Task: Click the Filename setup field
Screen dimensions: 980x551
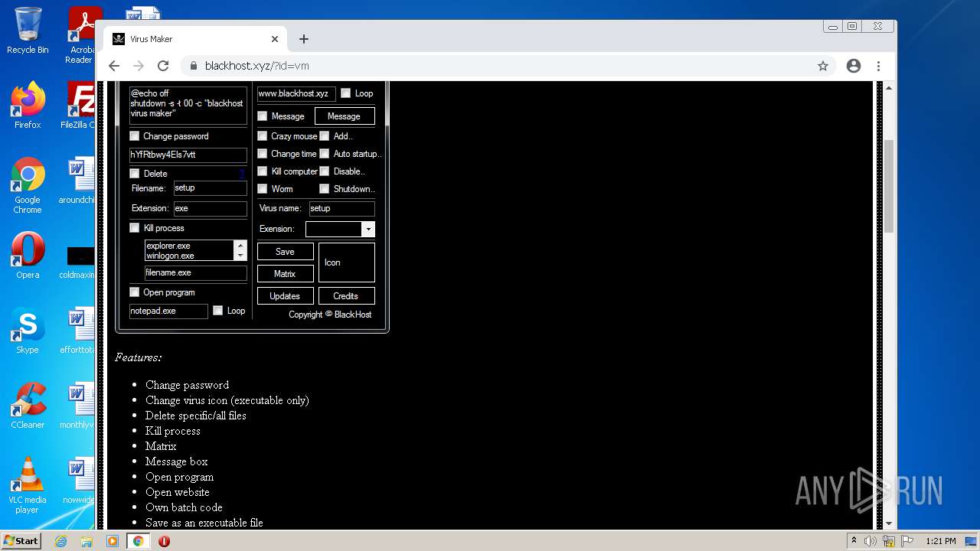Action: [x=211, y=188]
